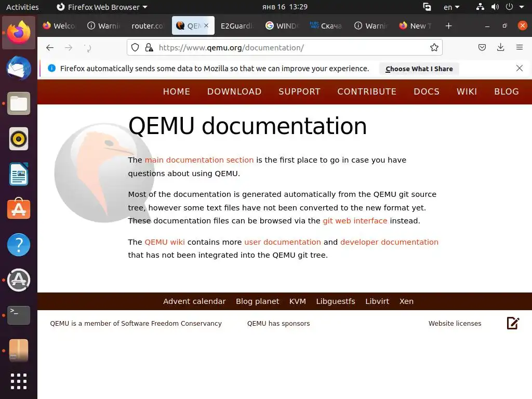532x399 pixels.
Task: Open DOWNLOAD in the QEMU navigation
Action: pyautogui.click(x=234, y=91)
